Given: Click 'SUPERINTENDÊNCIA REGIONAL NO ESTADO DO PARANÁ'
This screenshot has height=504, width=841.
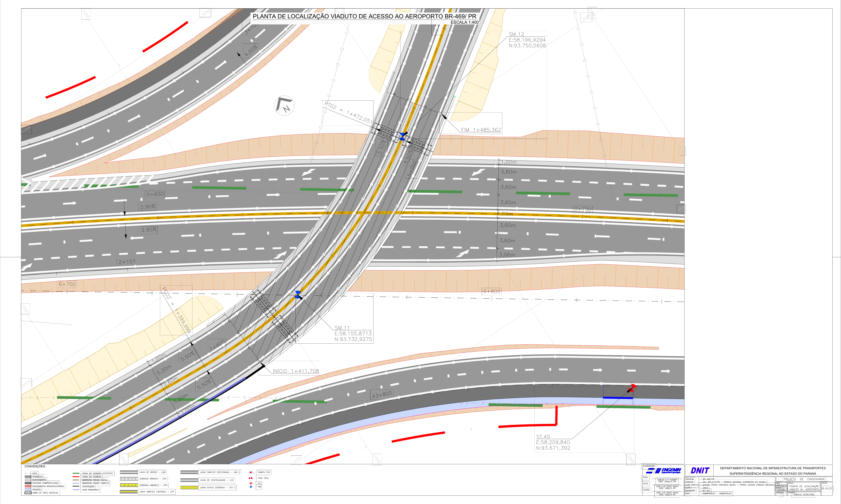Looking at the screenshot, I should (773, 473).
